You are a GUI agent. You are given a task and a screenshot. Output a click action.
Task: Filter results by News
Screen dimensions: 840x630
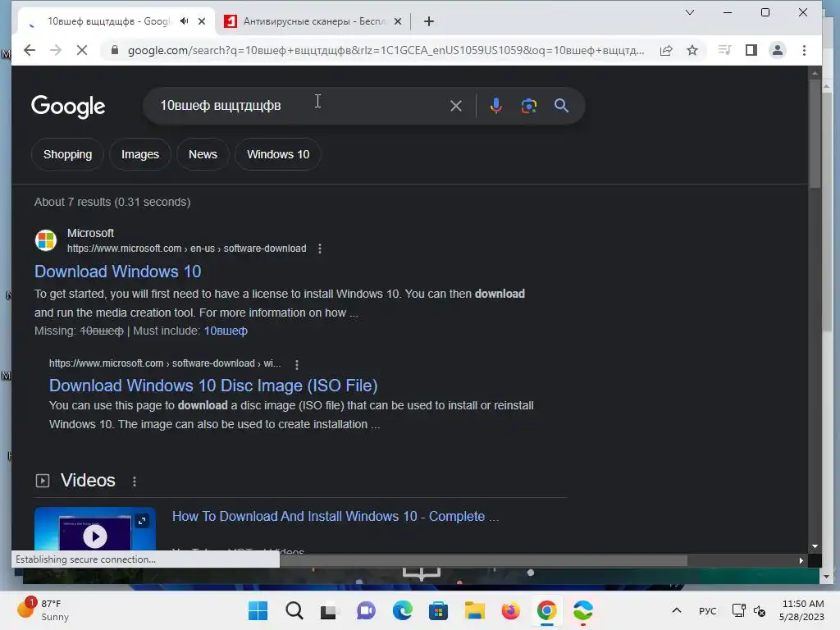(x=203, y=154)
